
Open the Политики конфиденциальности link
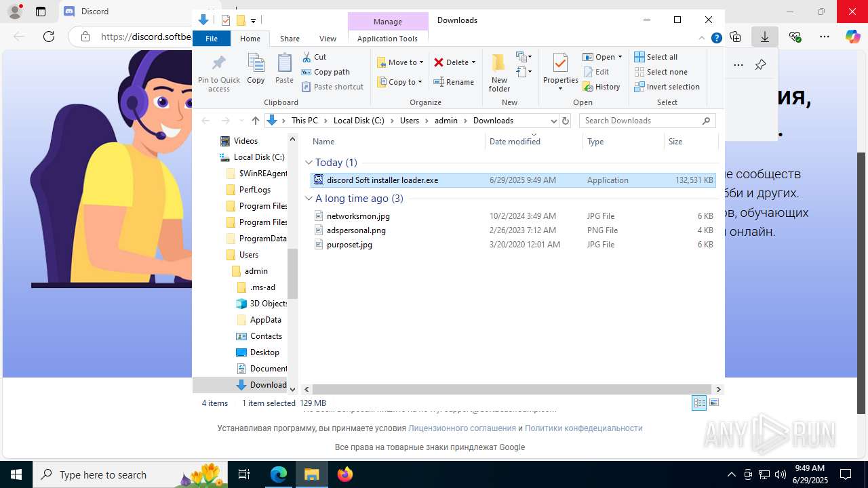tap(583, 428)
